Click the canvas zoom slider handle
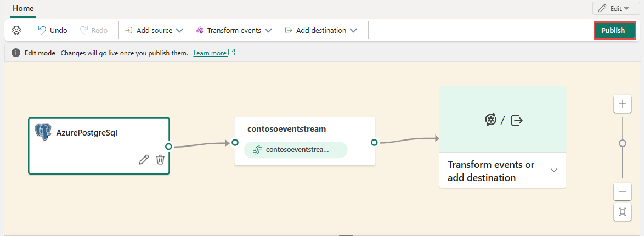 pos(622,143)
